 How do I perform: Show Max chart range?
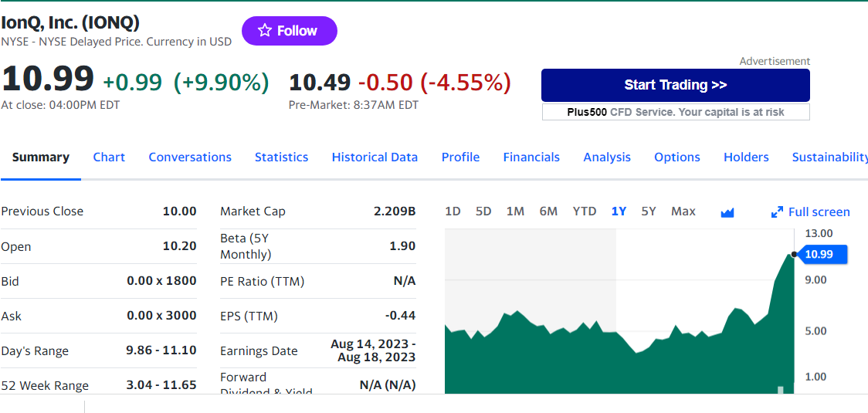(683, 212)
